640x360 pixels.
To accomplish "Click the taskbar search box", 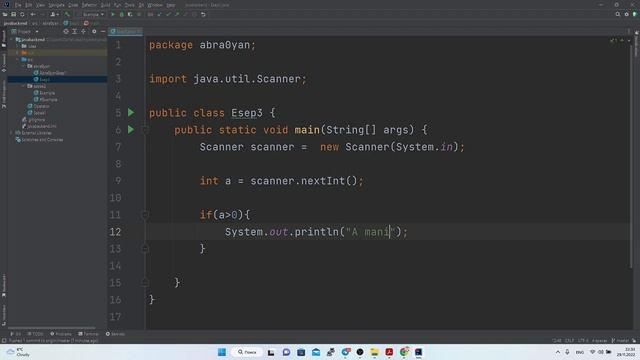I will [247, 352].
